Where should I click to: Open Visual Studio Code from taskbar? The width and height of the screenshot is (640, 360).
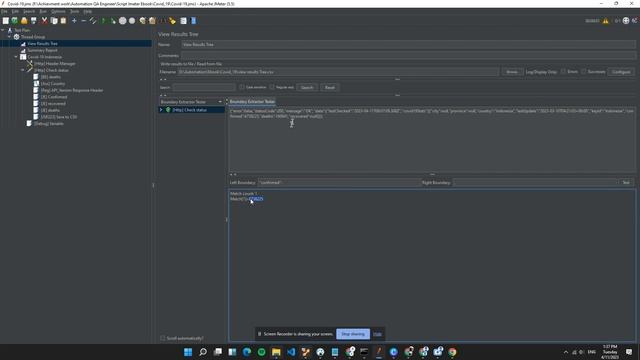291,352
